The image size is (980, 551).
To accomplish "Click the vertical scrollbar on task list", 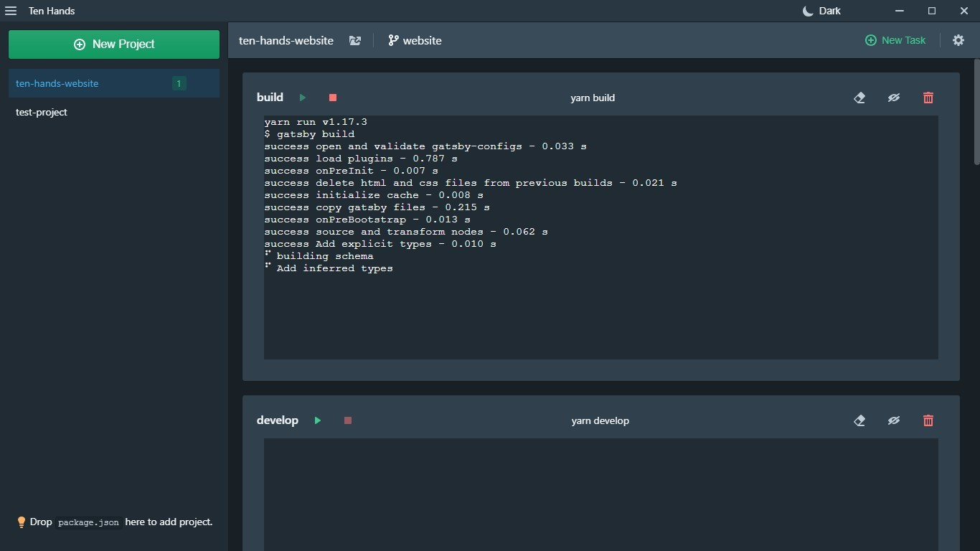I will click(976, 111).
